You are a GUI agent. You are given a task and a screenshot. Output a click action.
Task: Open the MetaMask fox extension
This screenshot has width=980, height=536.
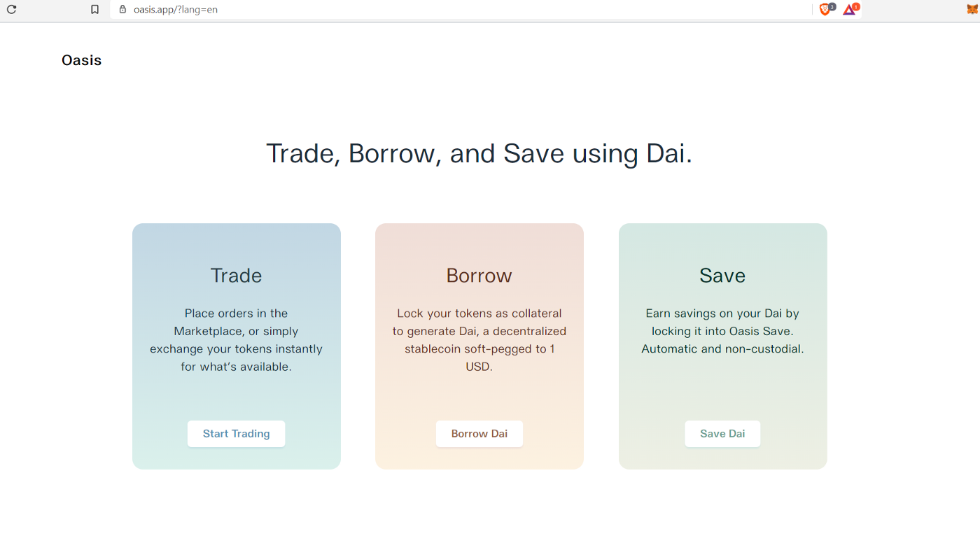[969, 10]
